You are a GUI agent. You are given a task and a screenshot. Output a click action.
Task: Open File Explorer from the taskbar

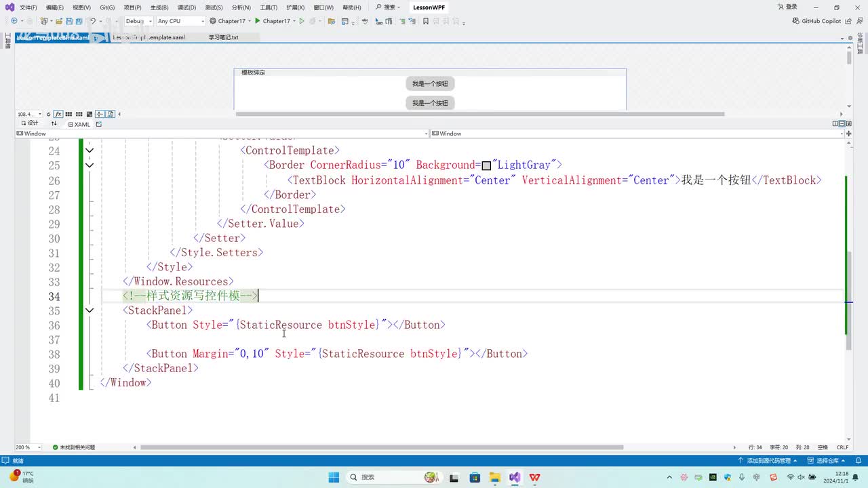494,477
